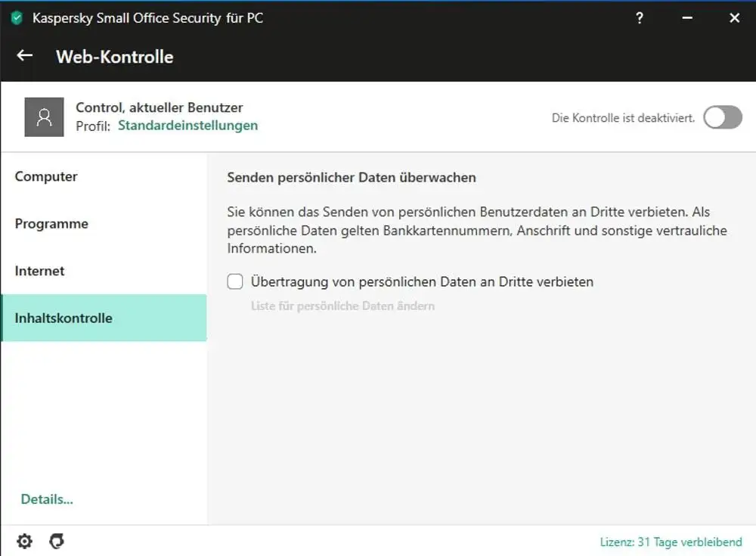Go back using the arrow next to Web-Kontrolle
The image size is (756, 556).
click(x=25, y=55)
